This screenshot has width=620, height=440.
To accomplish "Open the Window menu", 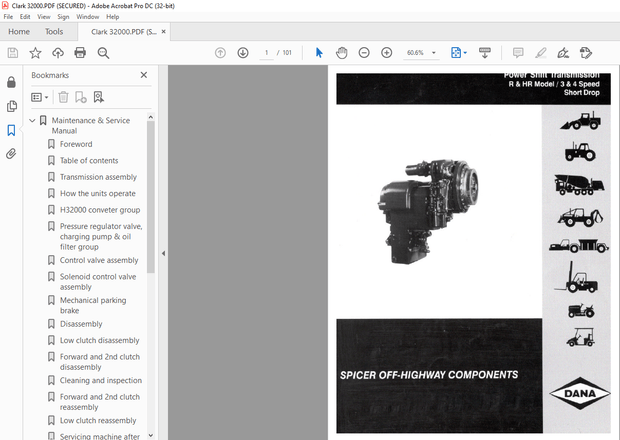I will click(x=88, y=17).
